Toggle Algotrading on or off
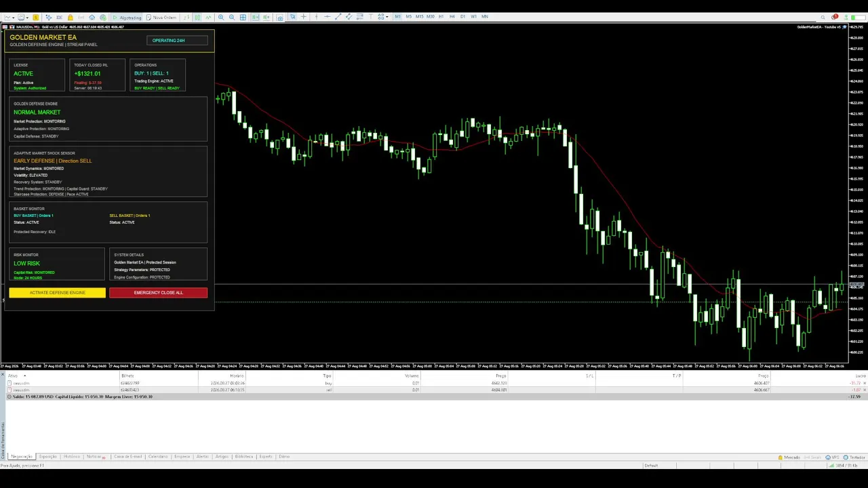The height and width of the screenshot is (488, 868). click(127, 17)
